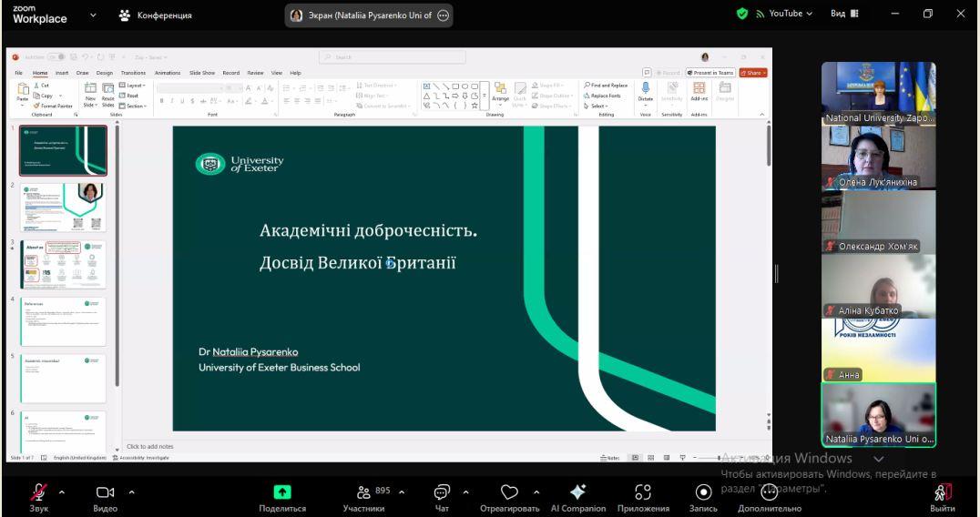Open Отреагировать reactions icon
This screenshot has height=517, width=980.
point(509,492)
